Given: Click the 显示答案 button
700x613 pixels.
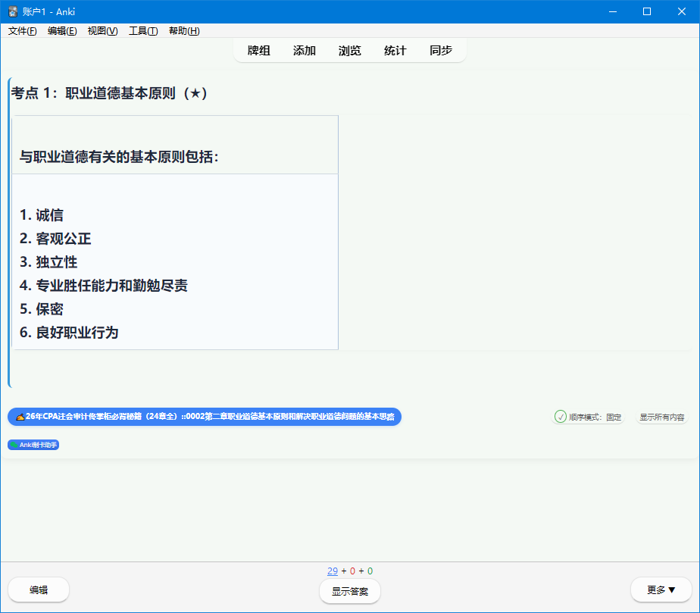Looking at the screenshot, I should (350, 591).
